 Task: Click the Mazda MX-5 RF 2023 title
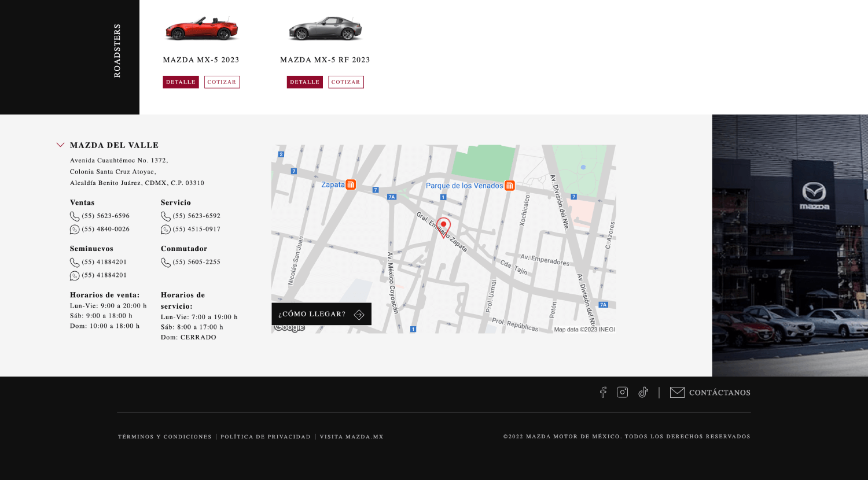(325, 60)
